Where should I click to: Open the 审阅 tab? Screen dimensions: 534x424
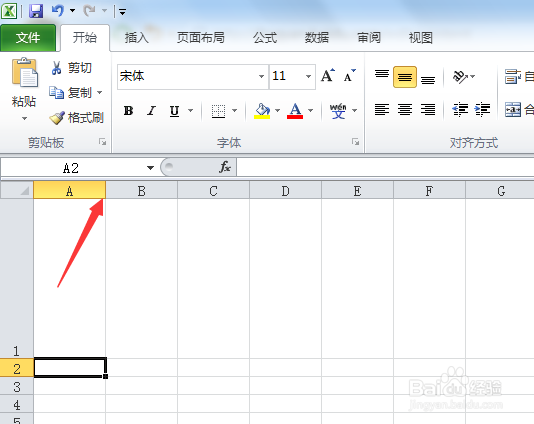369,38
